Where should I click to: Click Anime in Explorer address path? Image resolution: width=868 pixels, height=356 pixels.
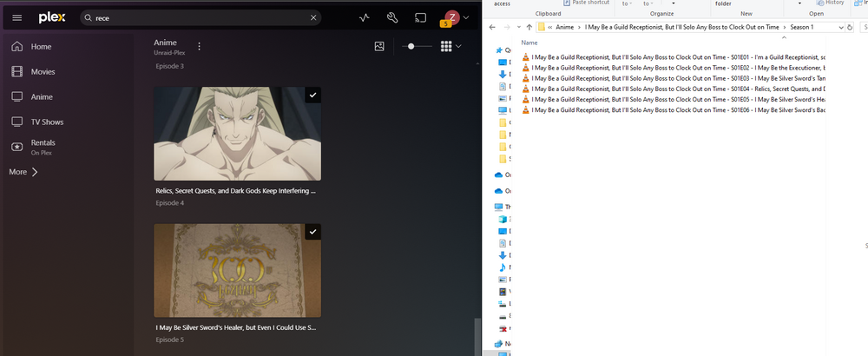tap(565, 27)
